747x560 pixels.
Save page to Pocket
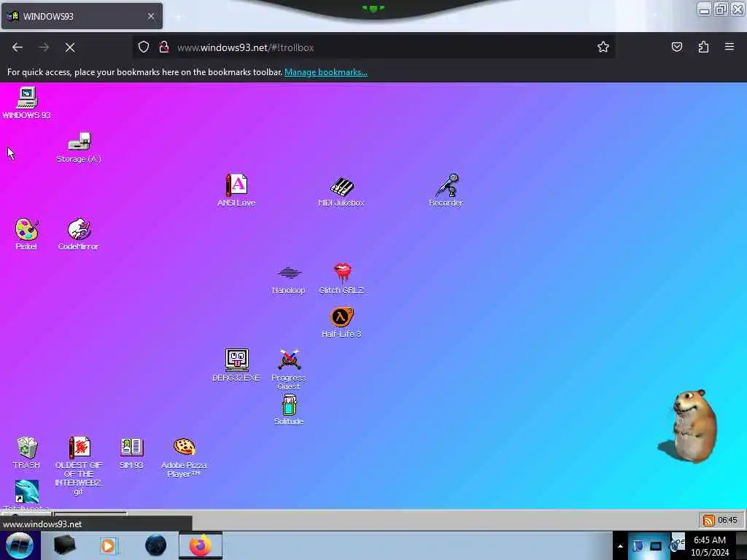tap(677, 47)
